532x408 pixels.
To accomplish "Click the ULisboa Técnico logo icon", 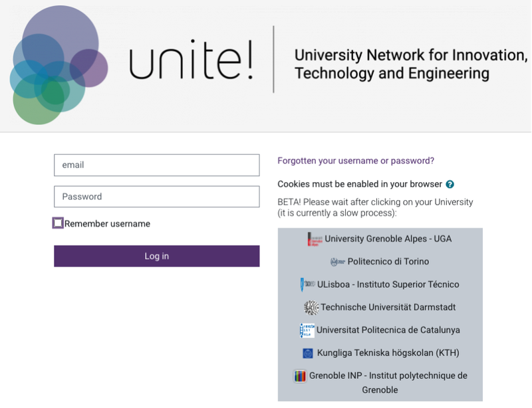I will pyautogui.click(x=307, y=284).
